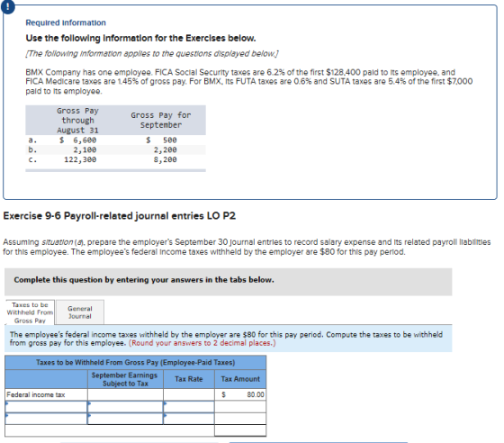The height and width of the screenshot is (443, 504).
Task: Select third row September Earnings input
Action: (125, 419)
